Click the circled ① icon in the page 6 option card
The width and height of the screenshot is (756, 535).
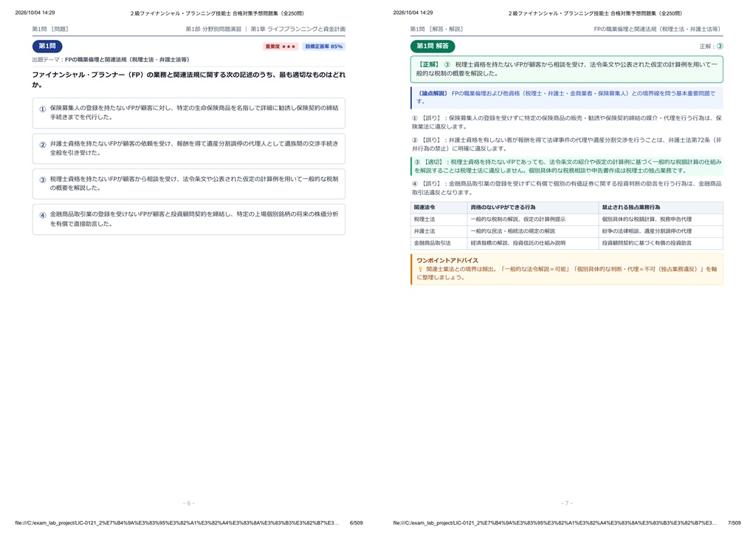coord(42,109)
